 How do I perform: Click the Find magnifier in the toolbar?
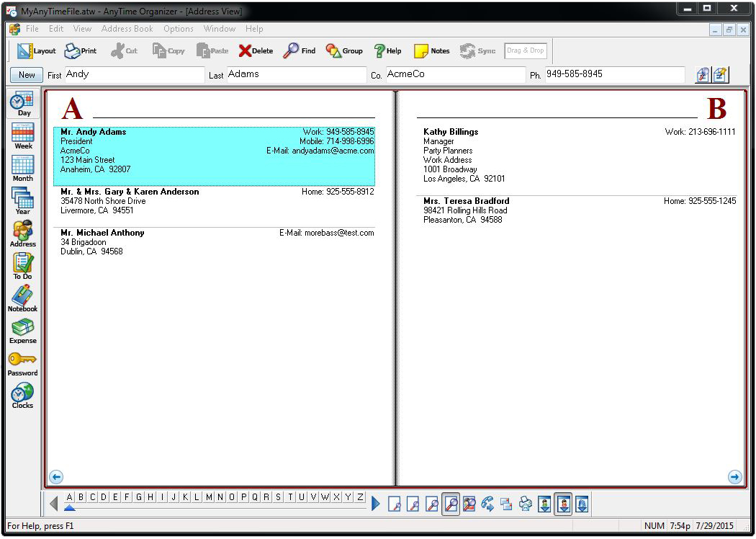click(299, 50)
